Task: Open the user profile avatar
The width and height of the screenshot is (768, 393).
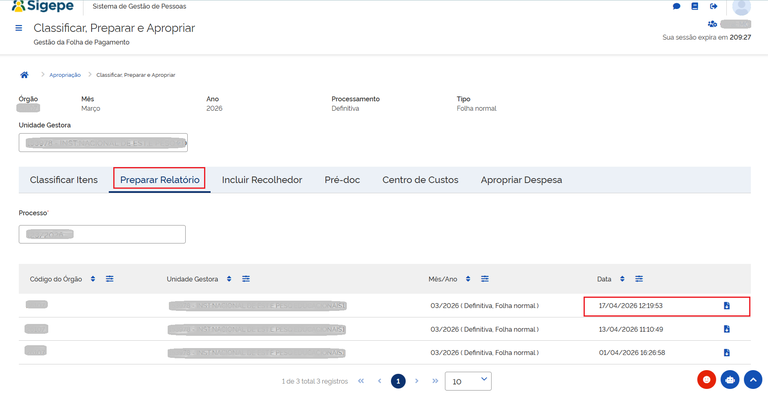Action: coord(742,7)
